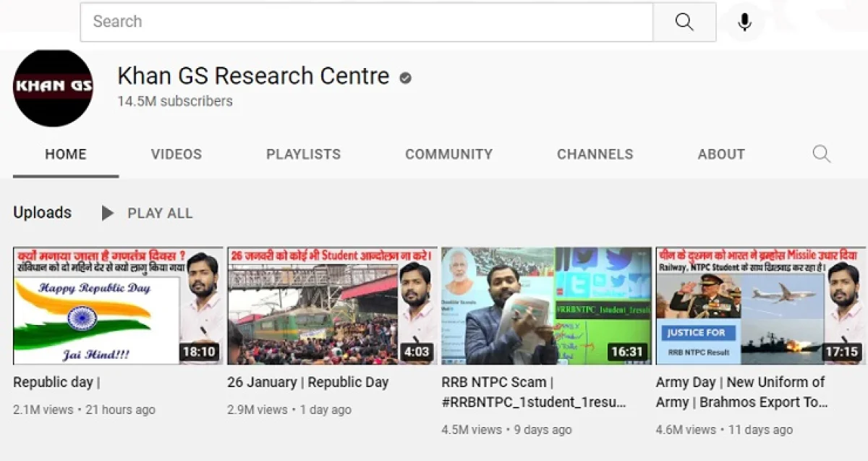The width and height of the screenshot is (868, 461).
Task: Open the VIDEOS tab
Action: [176, 154]
